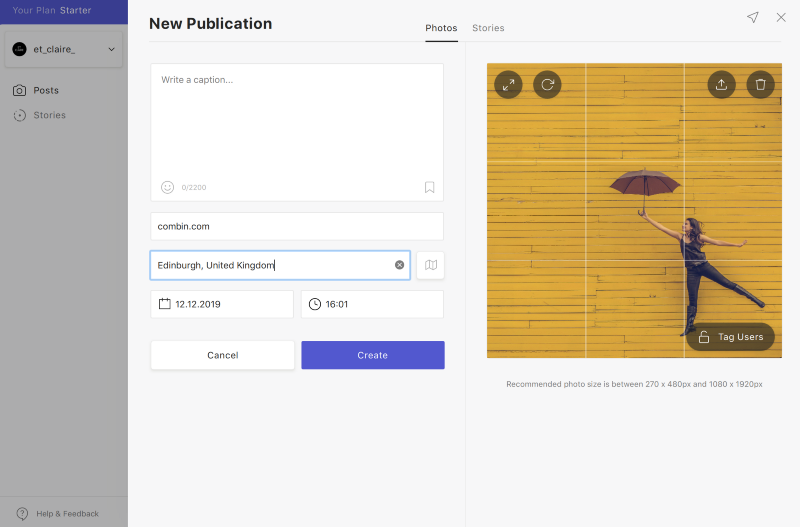Screen dimensions: 800x527
Task: Click the upload photo icon
Action: tap(721, 84)
